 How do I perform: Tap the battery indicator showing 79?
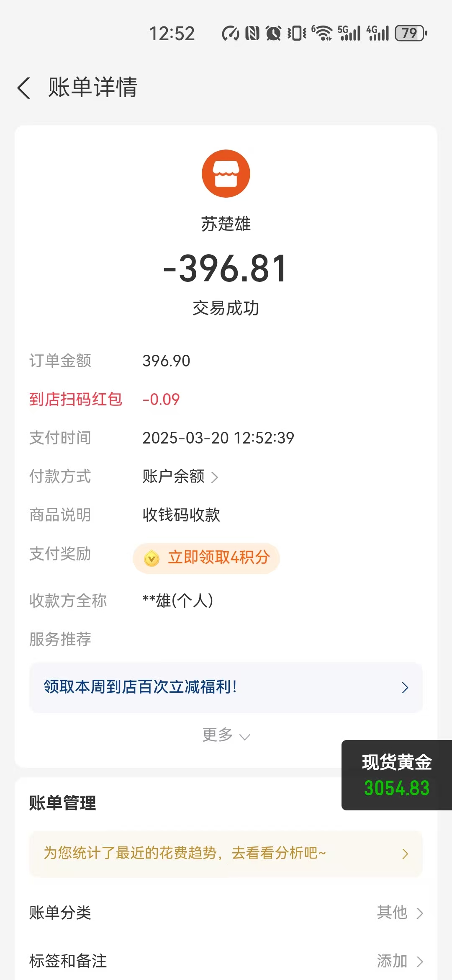pos(411,33)
